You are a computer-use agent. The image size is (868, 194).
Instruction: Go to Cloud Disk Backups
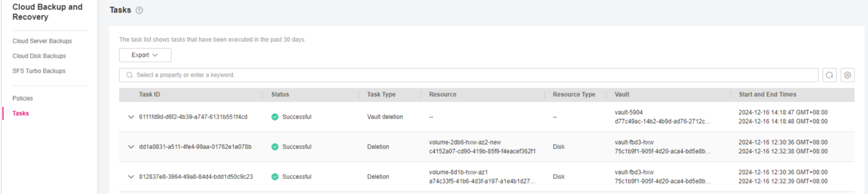tap(39, 56)
